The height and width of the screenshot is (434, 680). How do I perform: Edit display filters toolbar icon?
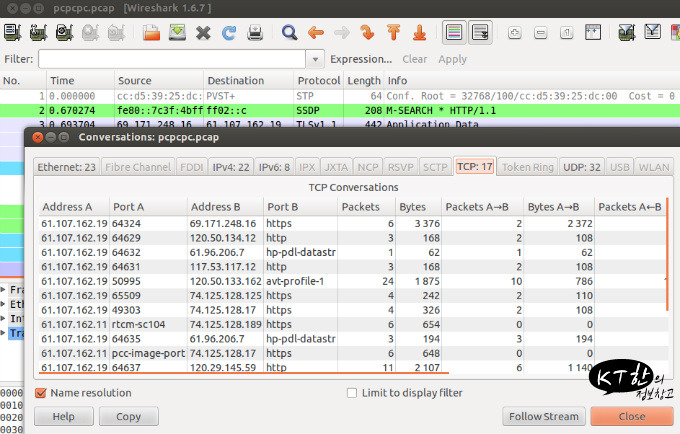point(653,33)
